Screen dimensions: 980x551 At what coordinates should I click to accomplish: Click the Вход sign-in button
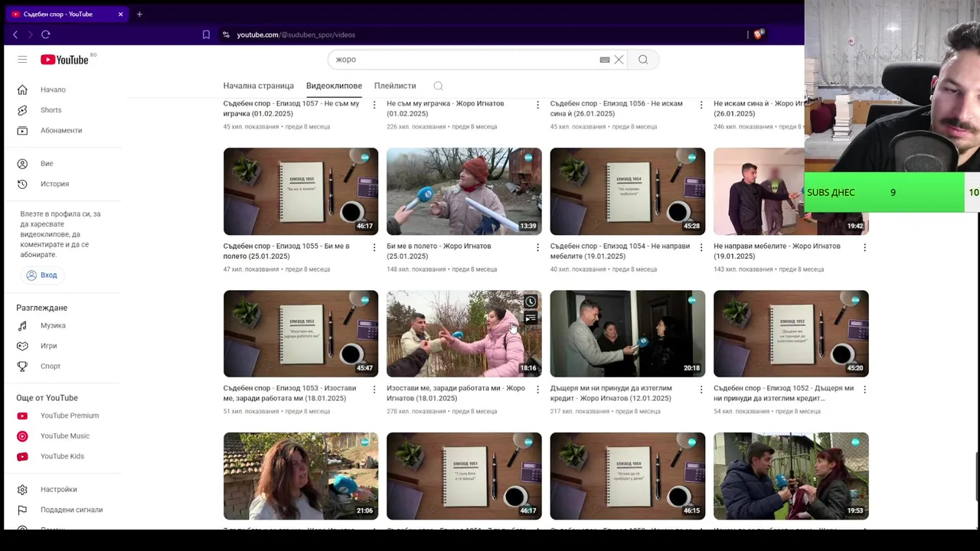click(41, 275)
